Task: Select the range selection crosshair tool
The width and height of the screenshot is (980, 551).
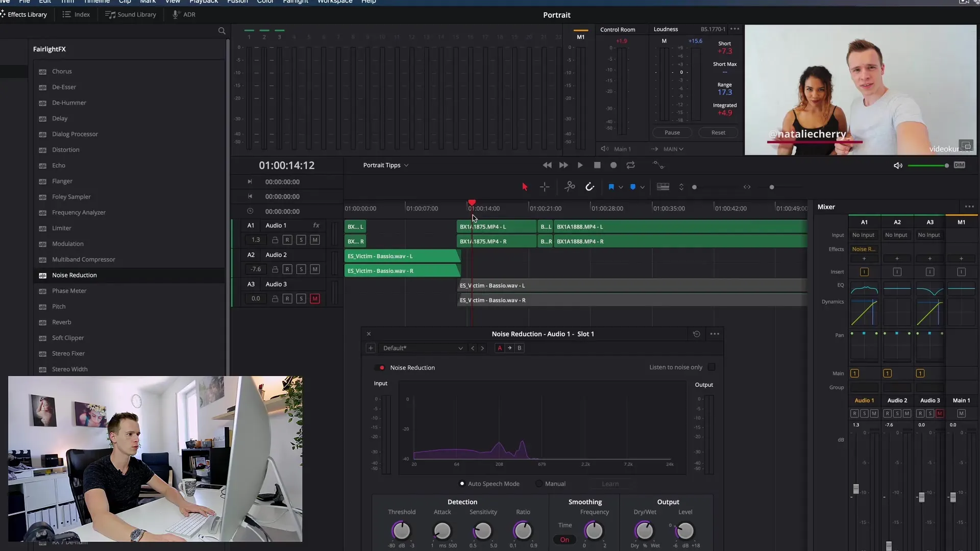Action: [x=545, y=187]
